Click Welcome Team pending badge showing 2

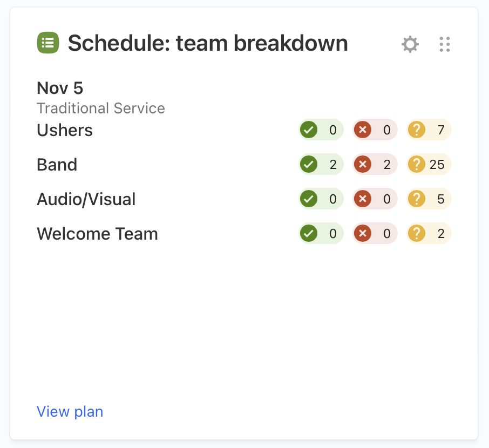429,234
